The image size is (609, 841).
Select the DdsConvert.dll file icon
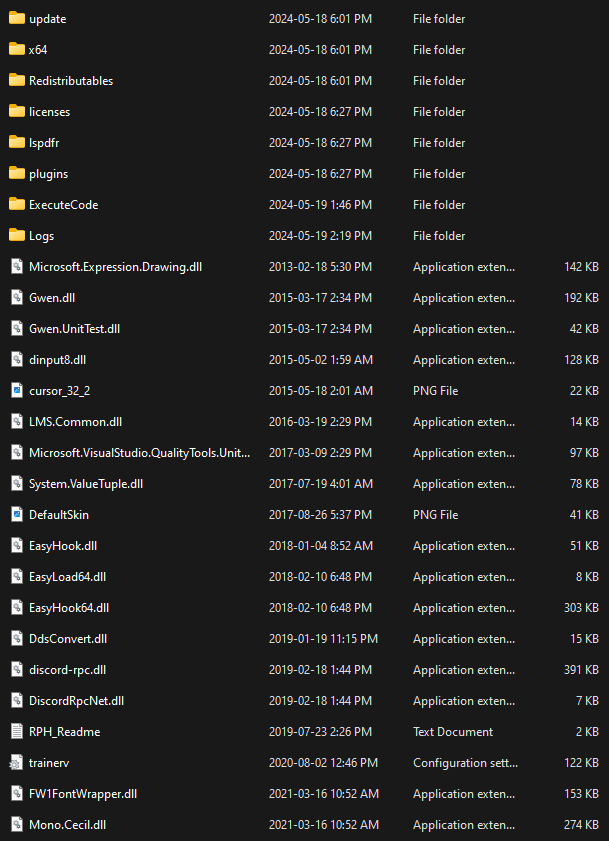pos(17,639)
